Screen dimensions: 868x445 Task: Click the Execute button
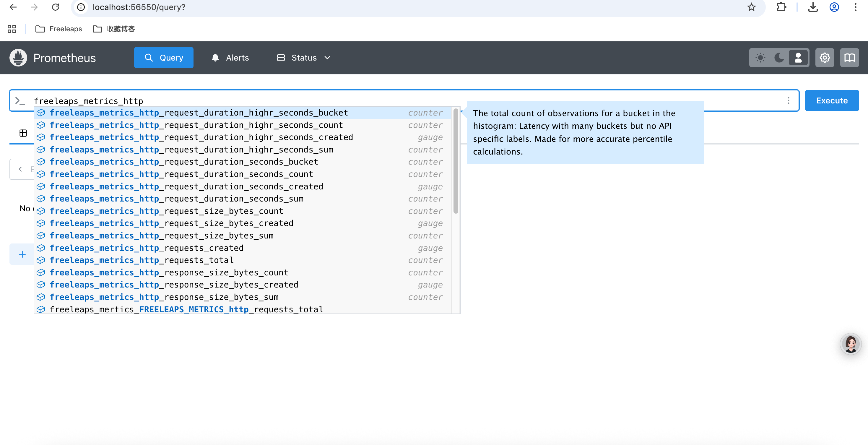[831, 100]
